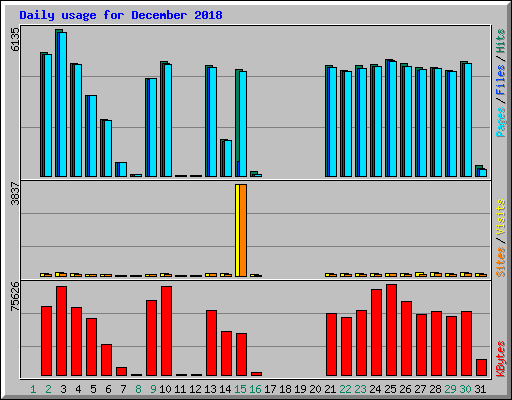The width and height of the screenshot is (512, 400).
Task: Click day label 7 on the x-axis
Action: point(123,389)
